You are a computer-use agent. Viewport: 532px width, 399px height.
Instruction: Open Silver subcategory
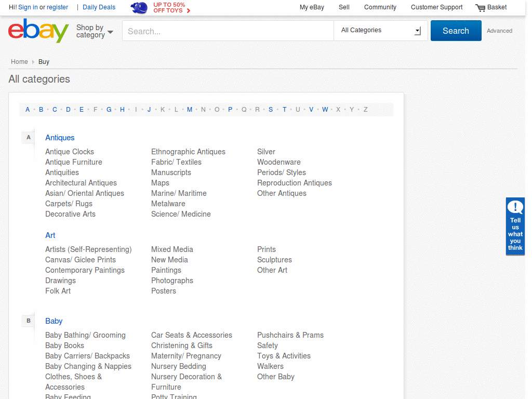[266, 152]
